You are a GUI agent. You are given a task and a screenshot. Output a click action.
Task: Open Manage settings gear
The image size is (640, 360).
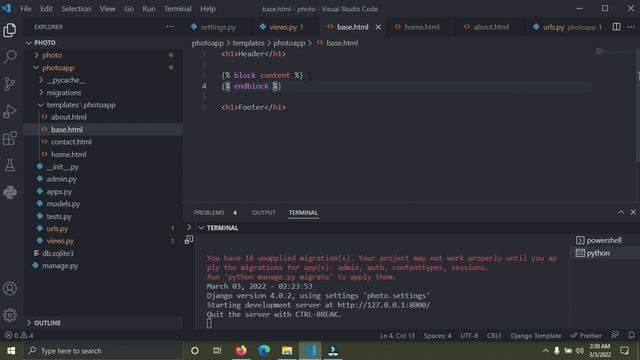point(10,315)
